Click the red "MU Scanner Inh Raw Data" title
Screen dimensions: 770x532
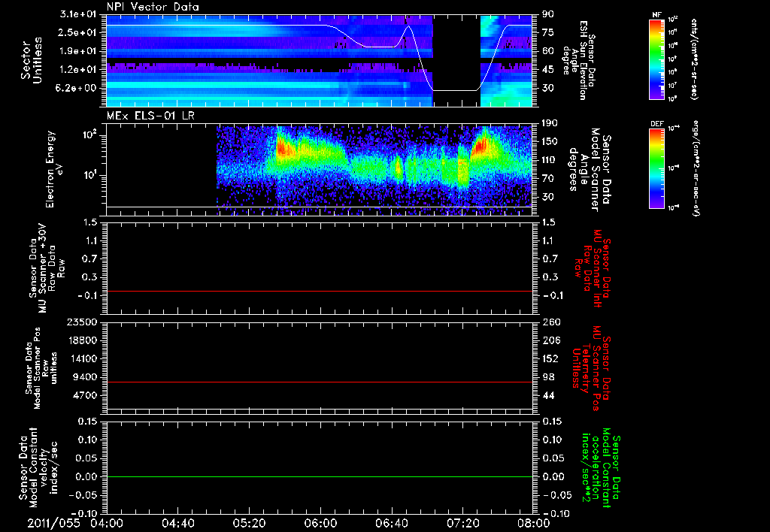(x=593, y=268)
